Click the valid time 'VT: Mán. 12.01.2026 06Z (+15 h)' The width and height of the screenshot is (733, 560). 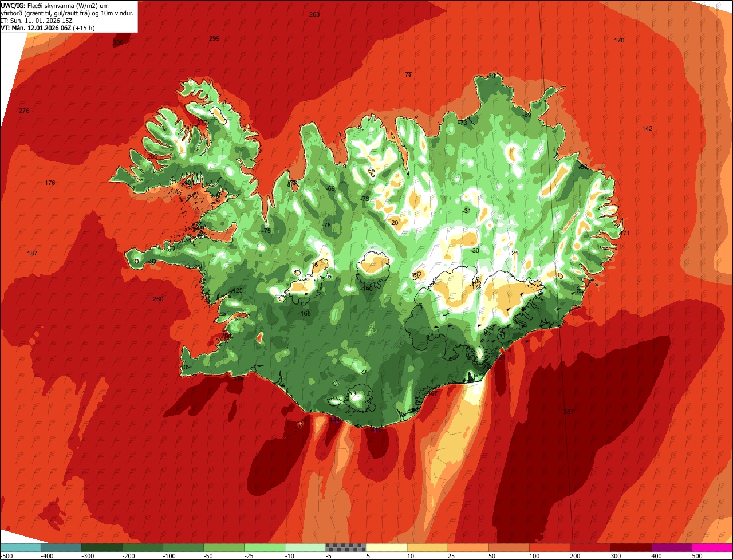[x=48, y=27]
